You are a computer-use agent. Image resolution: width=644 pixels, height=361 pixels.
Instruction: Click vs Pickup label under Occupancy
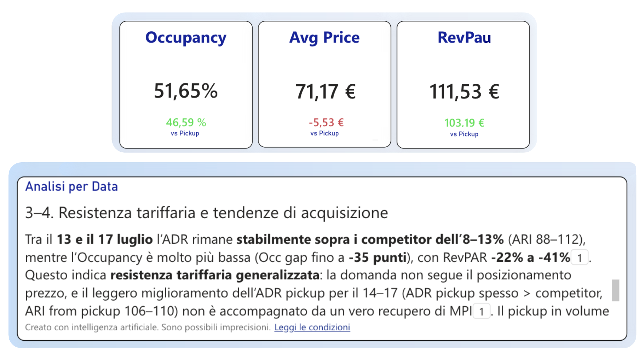(185, 133)
